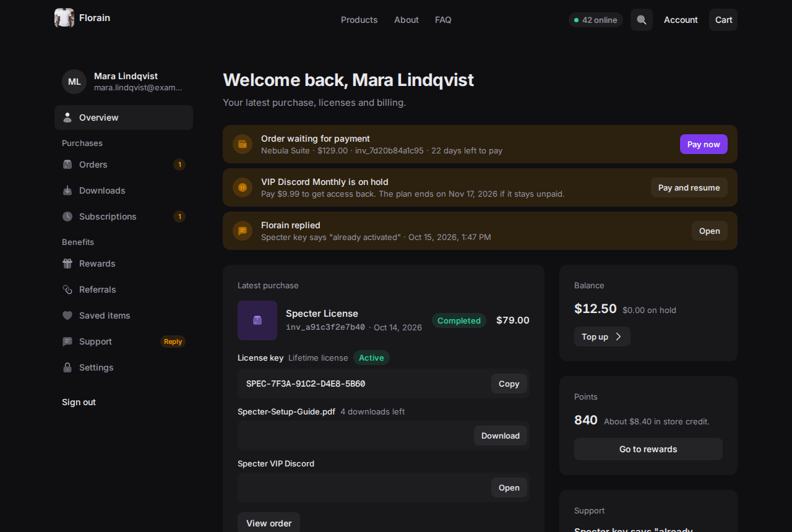Click the Subscriptions clock icon
792x532 pixels.
coord(67,217)
